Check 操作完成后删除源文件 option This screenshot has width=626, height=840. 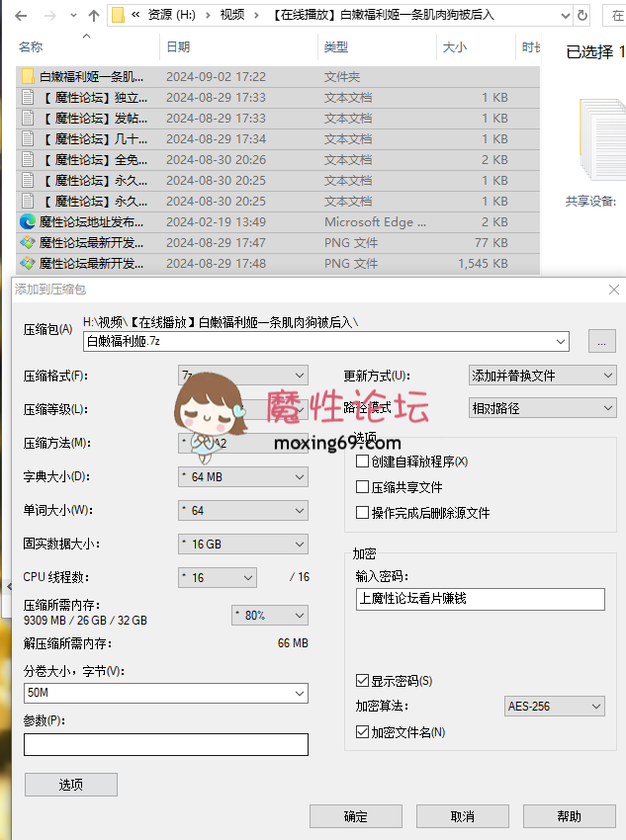(363, 513)
